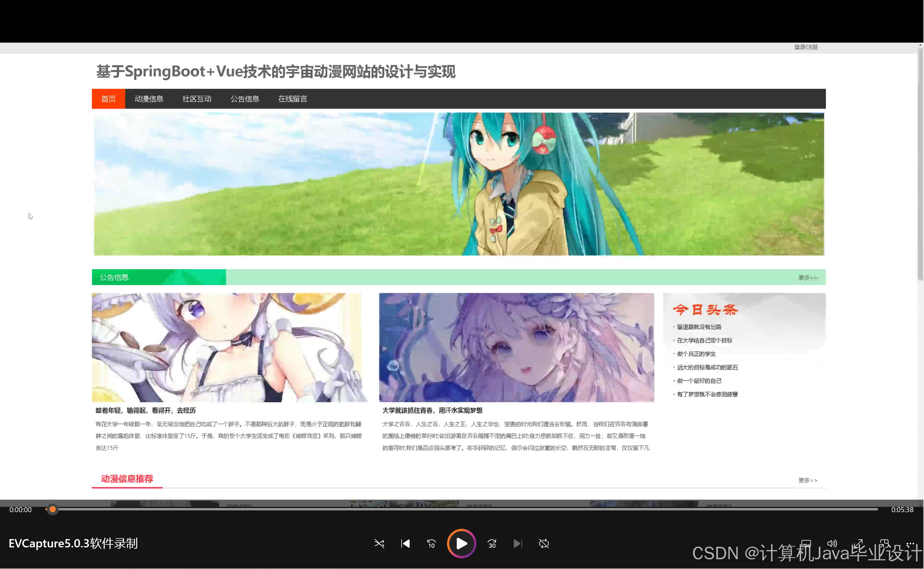Click the site title 基于SpringBoot+Vue技术

(x=276, y=72)
